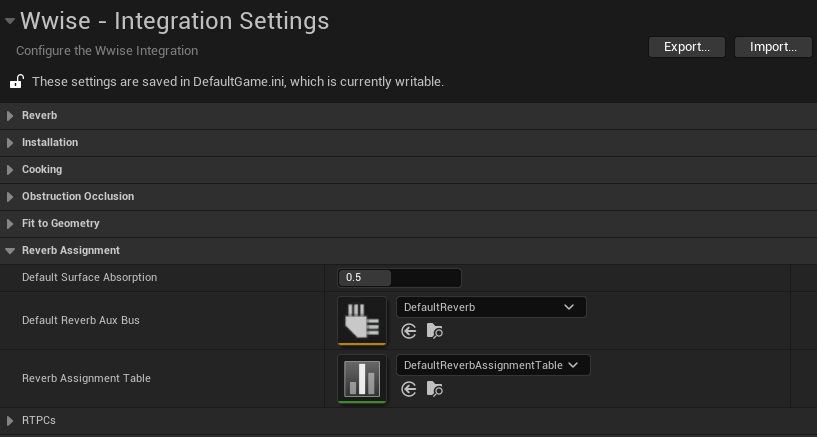Browse to DefaultReverb in Content Browser
This screenshot has width=817, height=437.
pyautogui.click(x=434, y=332)
